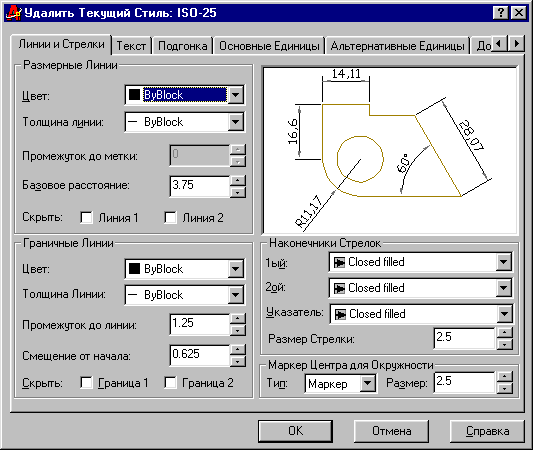Decrease Промежуток до линии with down spinner
533x450 pixels.
coord(238,330)
